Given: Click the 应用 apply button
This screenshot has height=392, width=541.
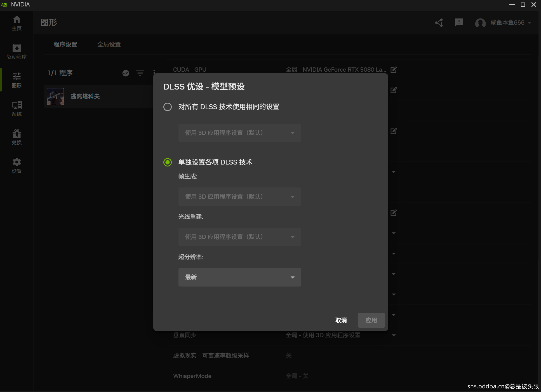Looking at the screenshot, I should [x=371, y=320].
